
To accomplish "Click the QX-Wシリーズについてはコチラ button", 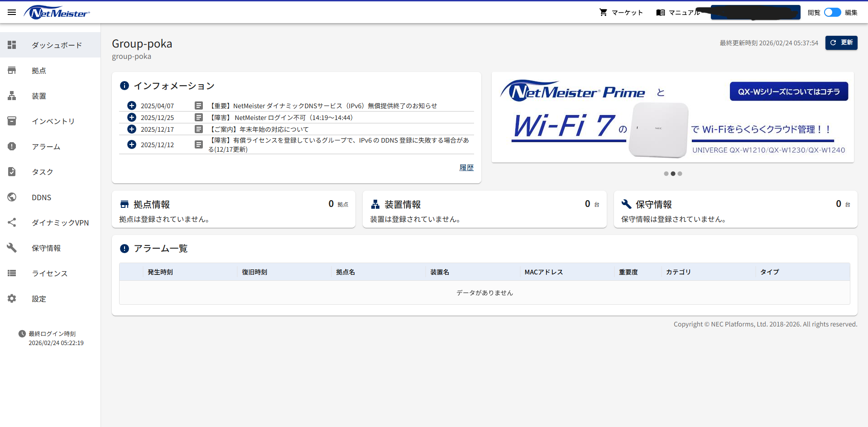I will click(789, 91).
